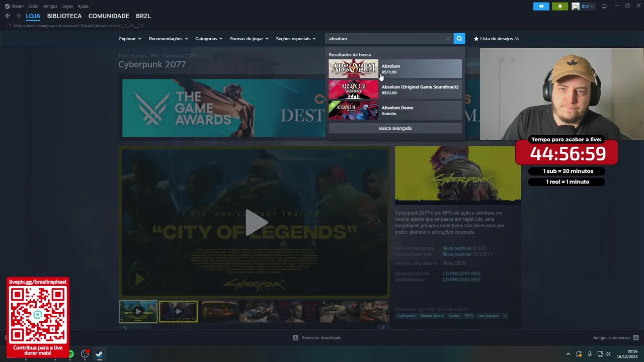Click the network tray icon

click(x=600, y=354)
